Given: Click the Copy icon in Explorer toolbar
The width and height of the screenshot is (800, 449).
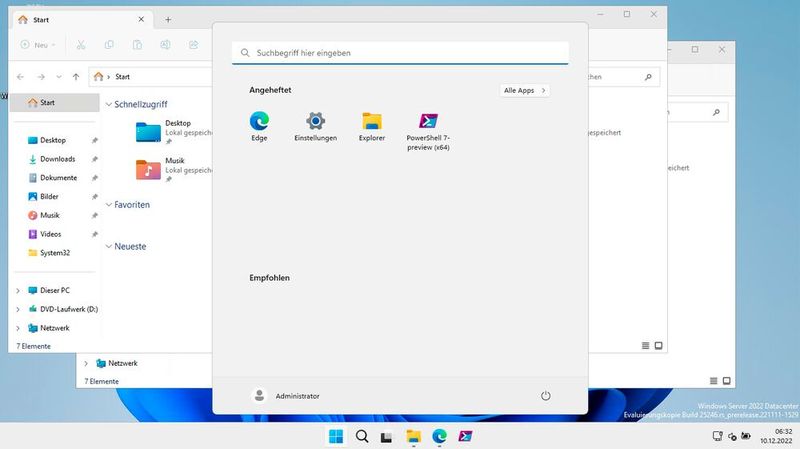Looking at the screenshot, I should point(109,45).
